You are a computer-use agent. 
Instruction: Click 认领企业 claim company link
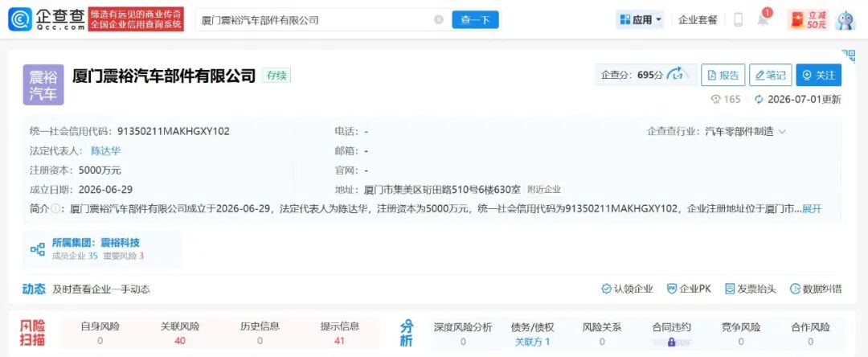coord(627,289)
